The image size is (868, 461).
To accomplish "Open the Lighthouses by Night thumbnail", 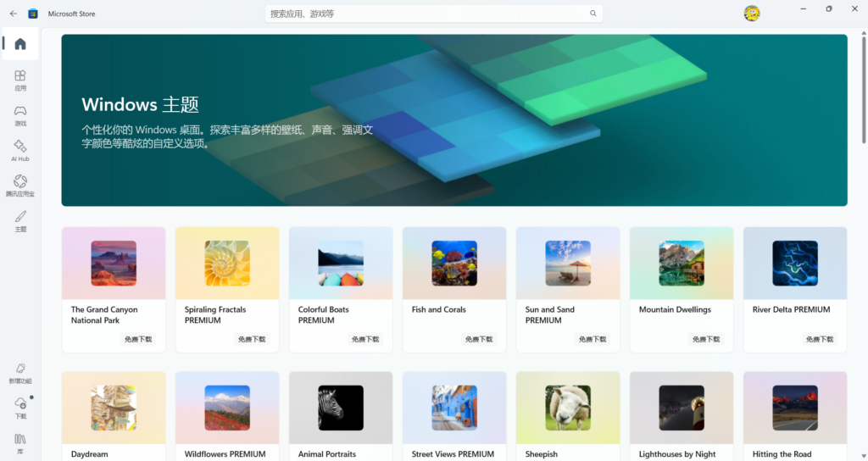I will pyautogui.click(x=682, y=408).
